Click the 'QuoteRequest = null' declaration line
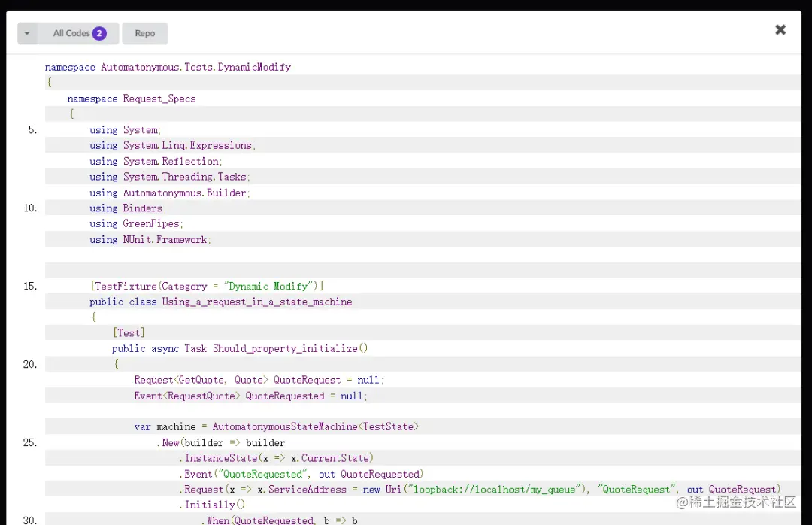The width and height of the screenshot is (812, 525). pyautogui.click(x=259, y=380)
